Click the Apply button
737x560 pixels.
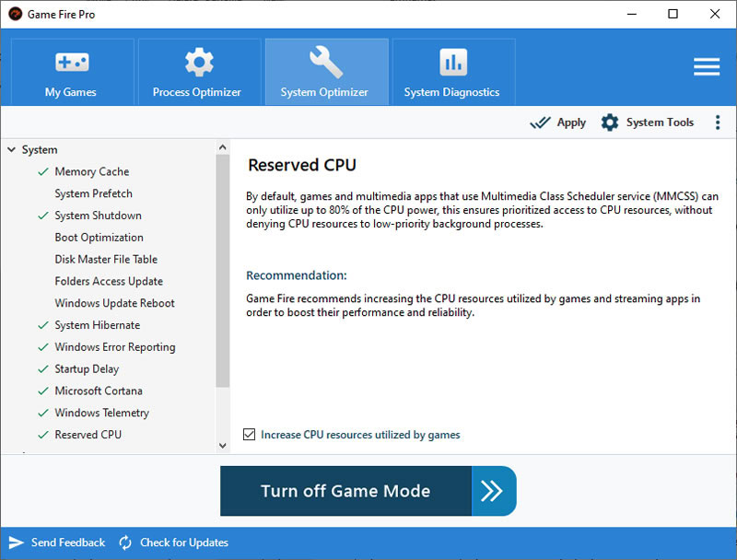pyautogui.click(x=558, y=122)
